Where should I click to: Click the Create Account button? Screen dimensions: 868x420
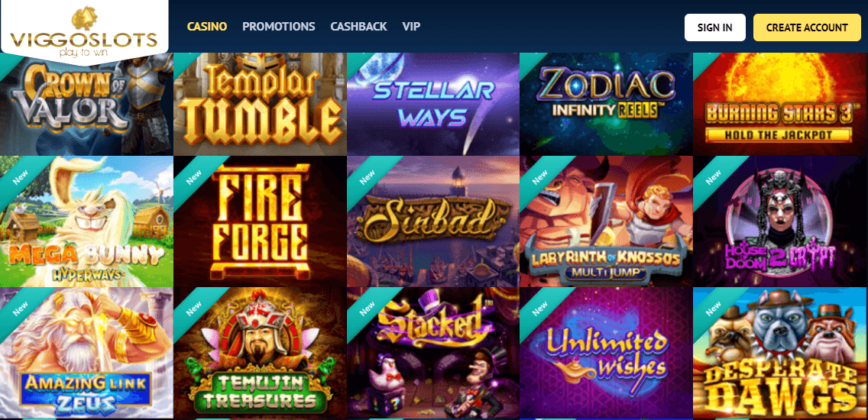pyautogui.click(x=807, y=27)
